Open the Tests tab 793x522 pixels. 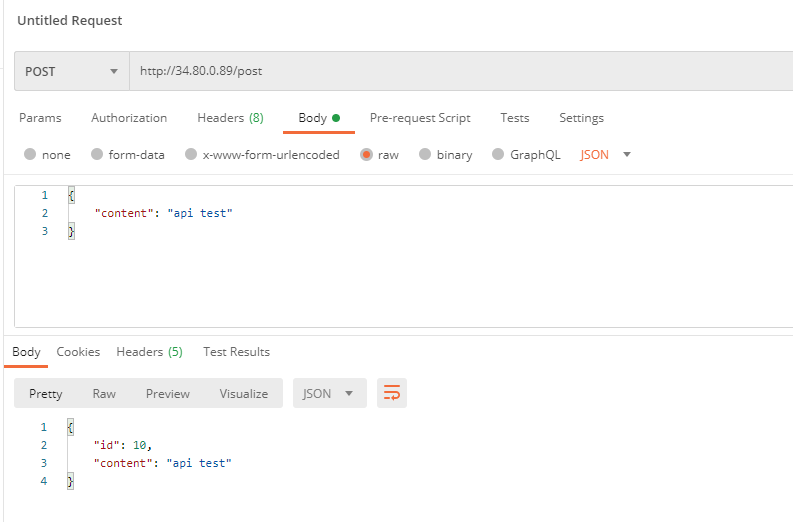pos(515,118)
